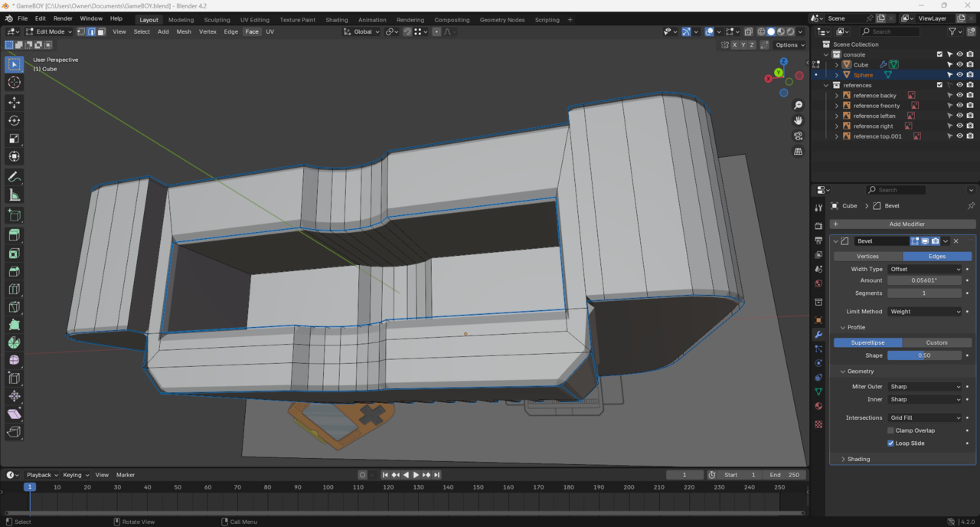Select the Rotate tool
This screenshot has height=527, width=980.
tap(14, 120)
